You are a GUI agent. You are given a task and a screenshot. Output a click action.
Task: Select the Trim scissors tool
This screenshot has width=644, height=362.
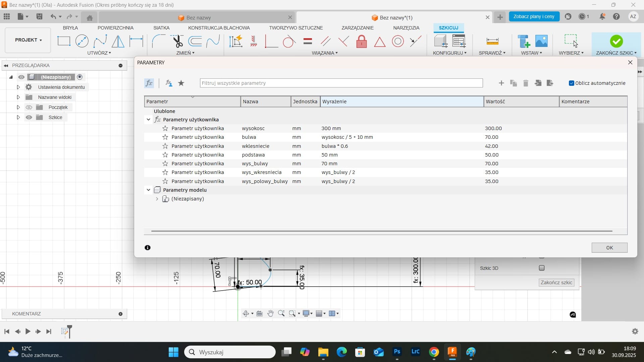(178, 42)
